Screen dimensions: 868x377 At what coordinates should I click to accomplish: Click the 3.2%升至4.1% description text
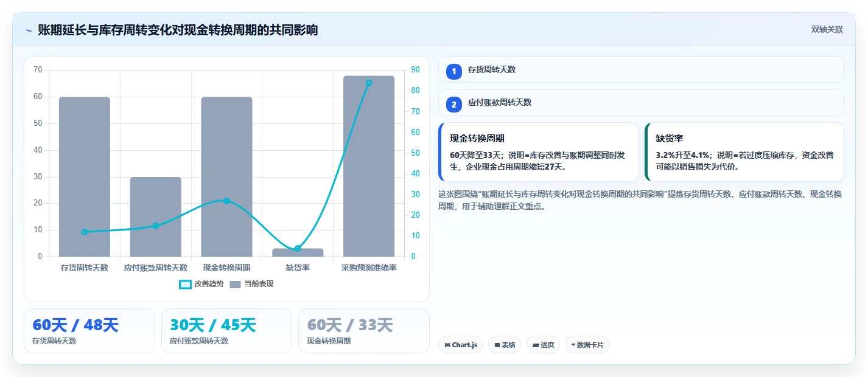tap(744, 161)
